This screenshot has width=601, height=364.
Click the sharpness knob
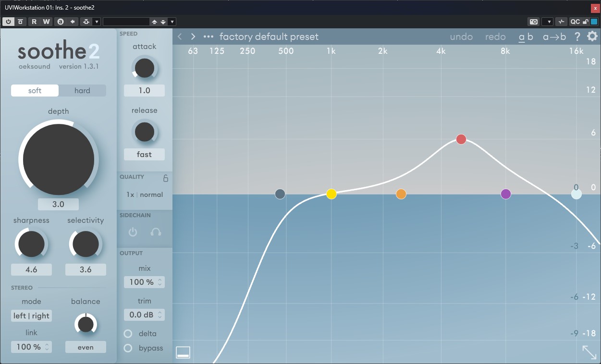(x=31, y=244)
